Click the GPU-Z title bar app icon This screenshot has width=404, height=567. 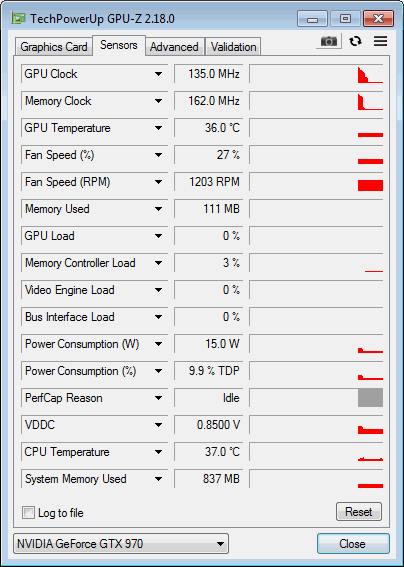(18, 18)
